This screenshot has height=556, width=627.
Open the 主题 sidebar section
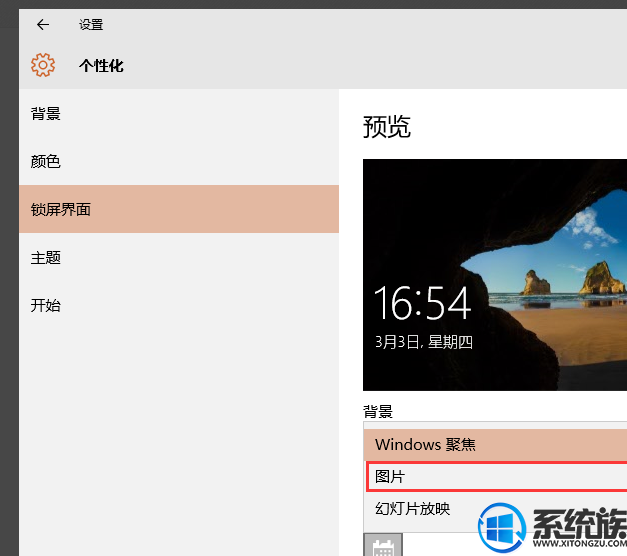(179, 257)
